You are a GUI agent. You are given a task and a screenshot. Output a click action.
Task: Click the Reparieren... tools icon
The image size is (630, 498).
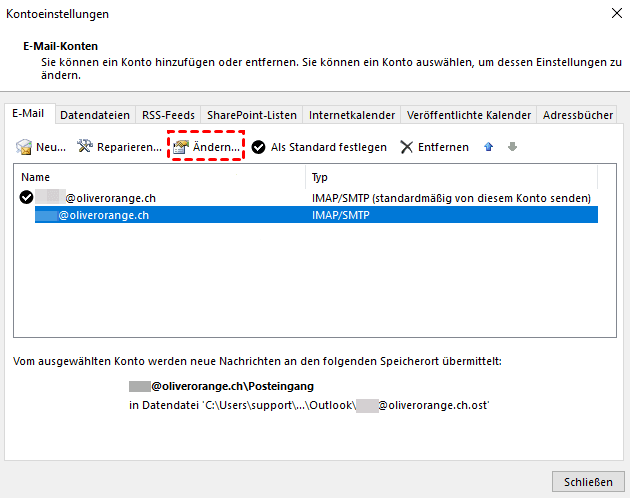pos(85,147)
